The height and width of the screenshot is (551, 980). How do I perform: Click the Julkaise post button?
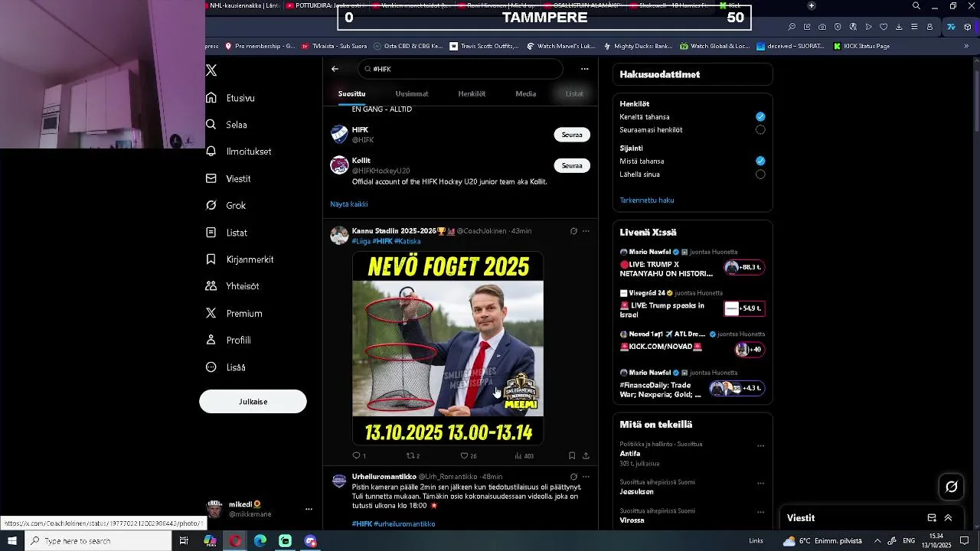pos(253,402)
